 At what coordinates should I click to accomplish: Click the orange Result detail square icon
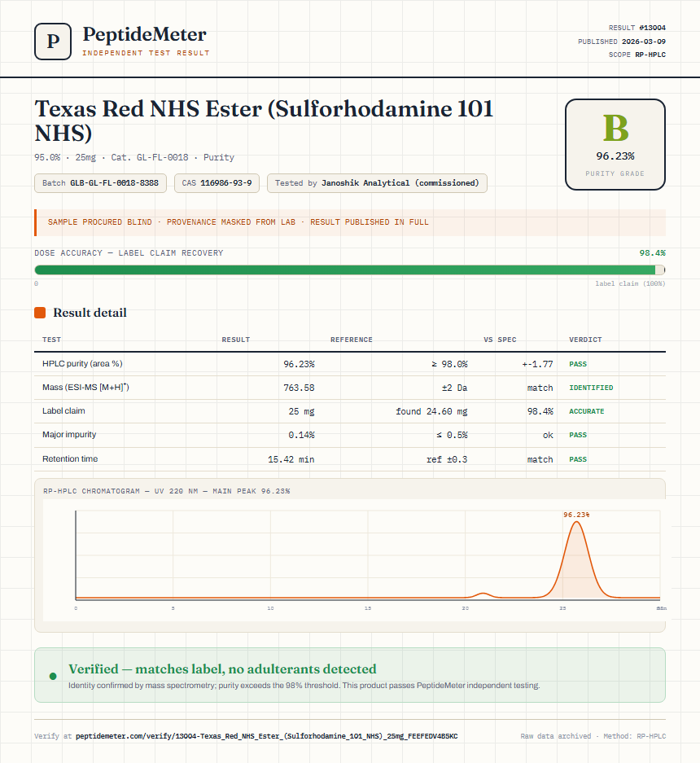pos(40,313)
